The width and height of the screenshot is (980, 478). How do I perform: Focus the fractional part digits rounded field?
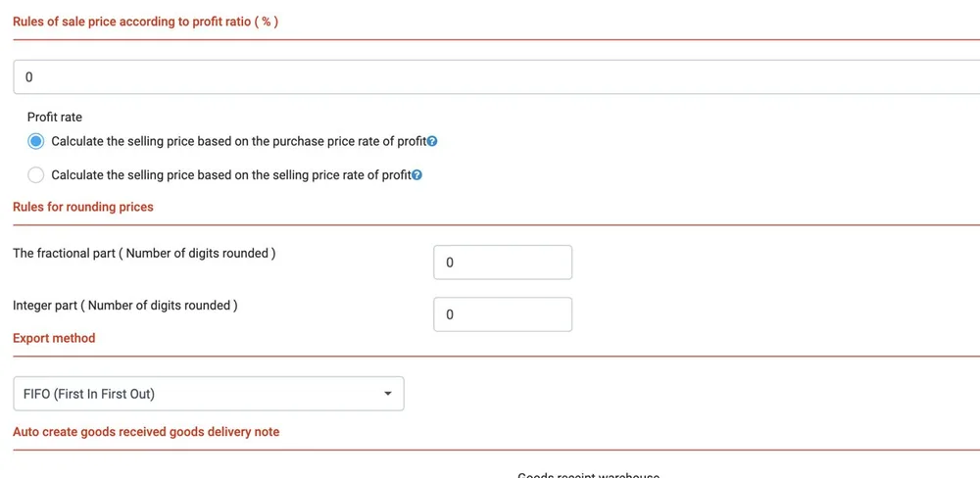[503, 263]
